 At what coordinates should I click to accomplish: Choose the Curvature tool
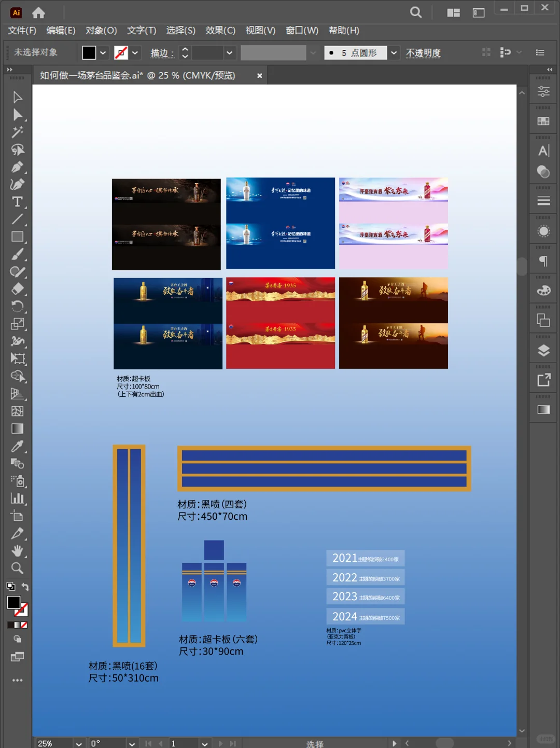point(18,184)
